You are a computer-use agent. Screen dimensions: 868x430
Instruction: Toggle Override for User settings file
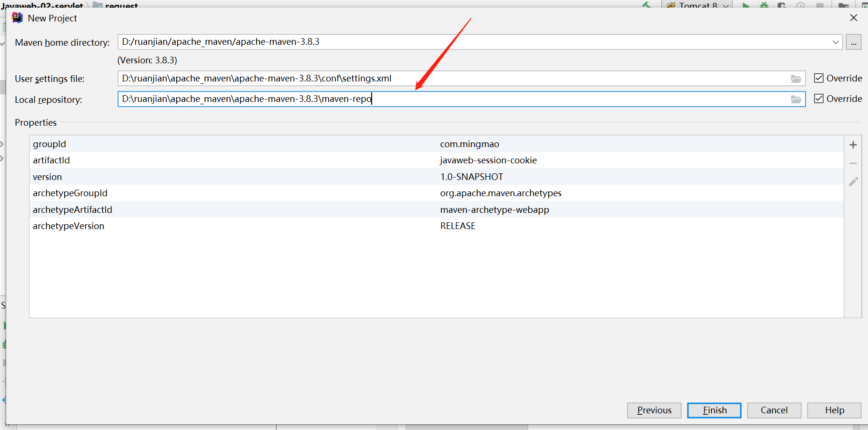click(x=818, y=78)
